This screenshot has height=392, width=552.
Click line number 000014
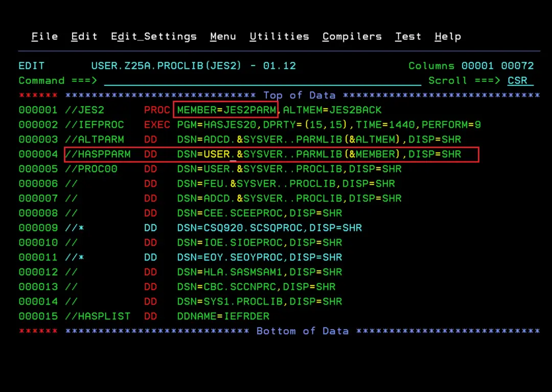tap(38, 302)
